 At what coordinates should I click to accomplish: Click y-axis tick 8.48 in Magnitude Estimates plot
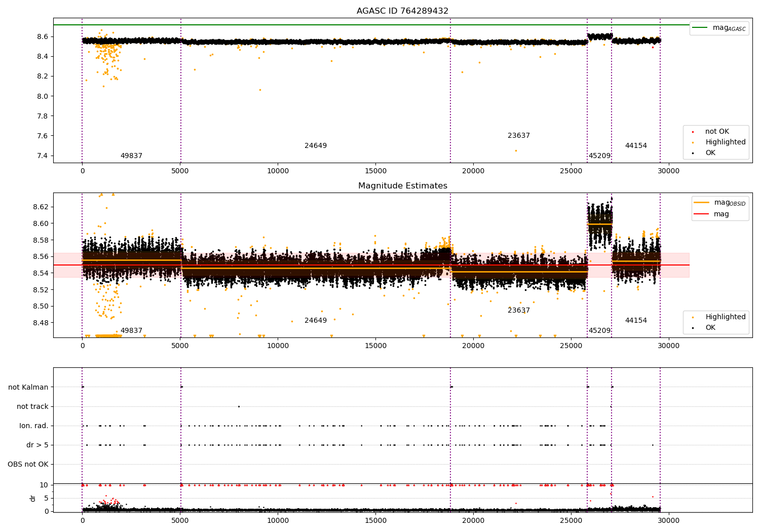click(40, 323)
